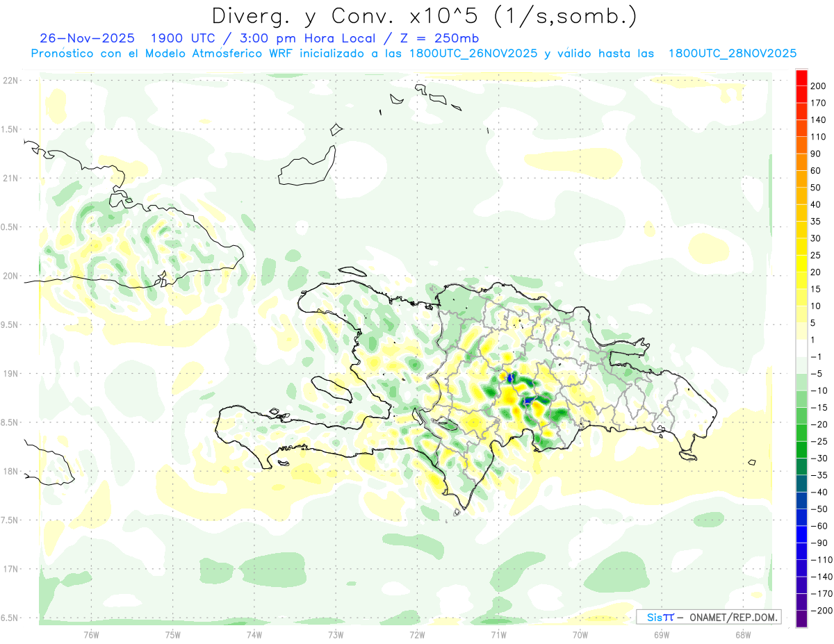Click the "0.5N" axis label
This screenshot has width=834, height=644.
pyautogui.click(x=10, y=227)
